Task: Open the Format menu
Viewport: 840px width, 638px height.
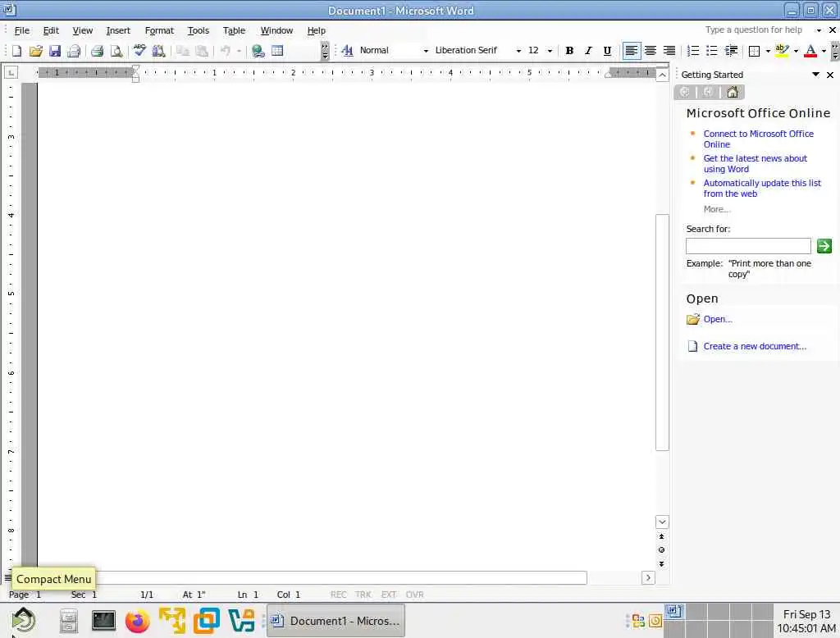Action: (159, 30)
